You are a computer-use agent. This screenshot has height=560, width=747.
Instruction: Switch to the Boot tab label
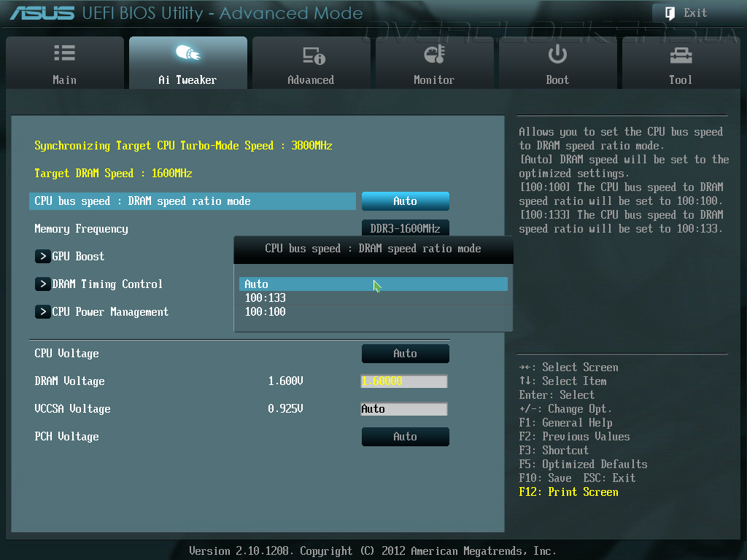tap(557, 80)
